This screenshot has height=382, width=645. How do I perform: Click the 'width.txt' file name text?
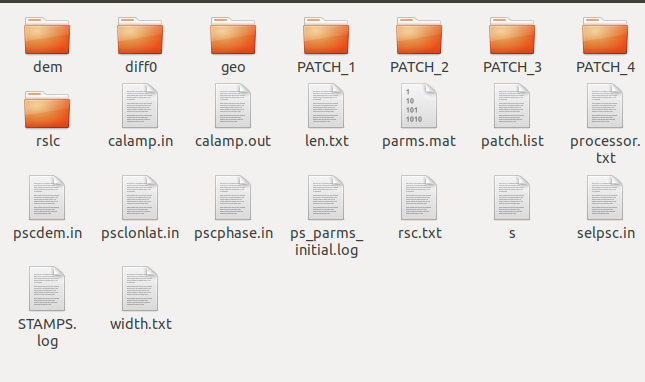(x=141, y=324)
